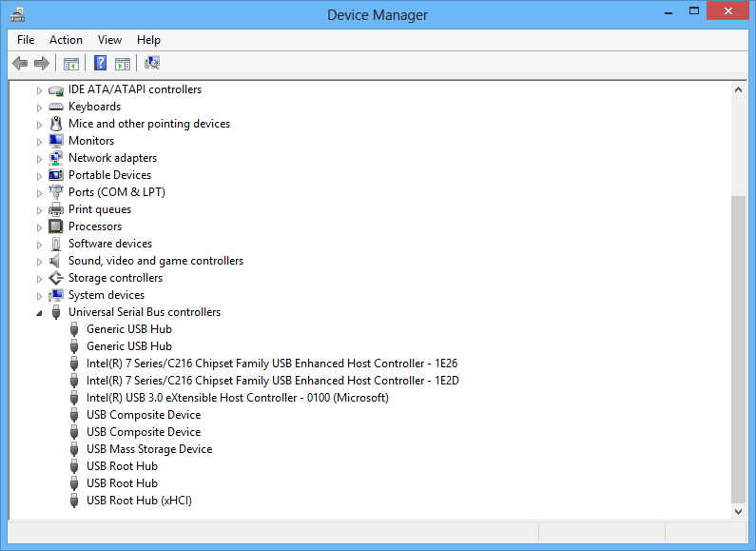Click the Network adapters icon
The width and height of the screenshot is (756, 551).
(x=56, y=158)
